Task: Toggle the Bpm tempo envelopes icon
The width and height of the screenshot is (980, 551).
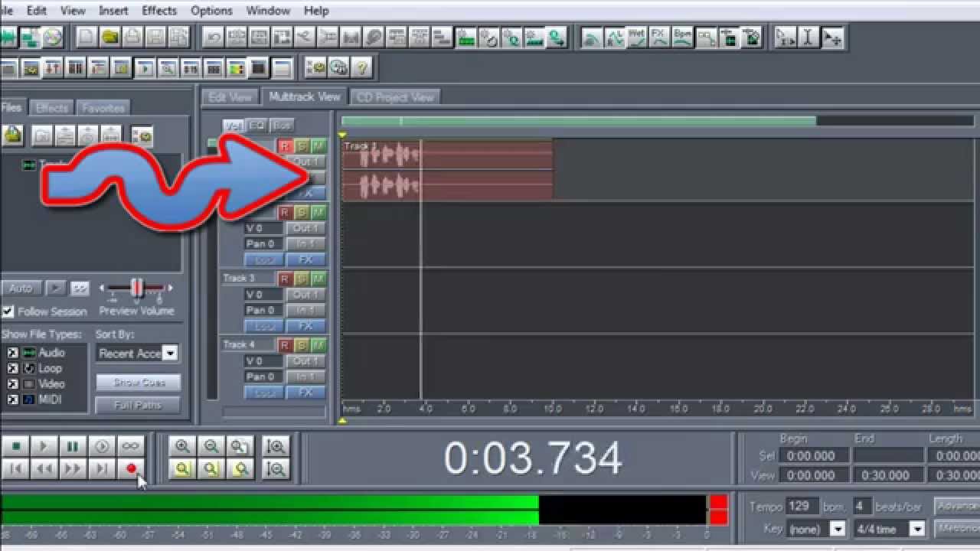Action: tap(682, 37)
